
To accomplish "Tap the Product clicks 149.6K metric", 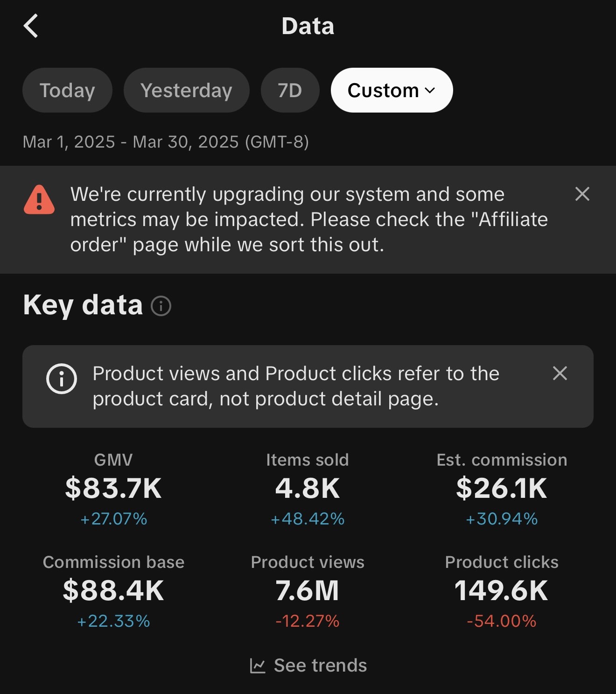I will pos(502,591).
